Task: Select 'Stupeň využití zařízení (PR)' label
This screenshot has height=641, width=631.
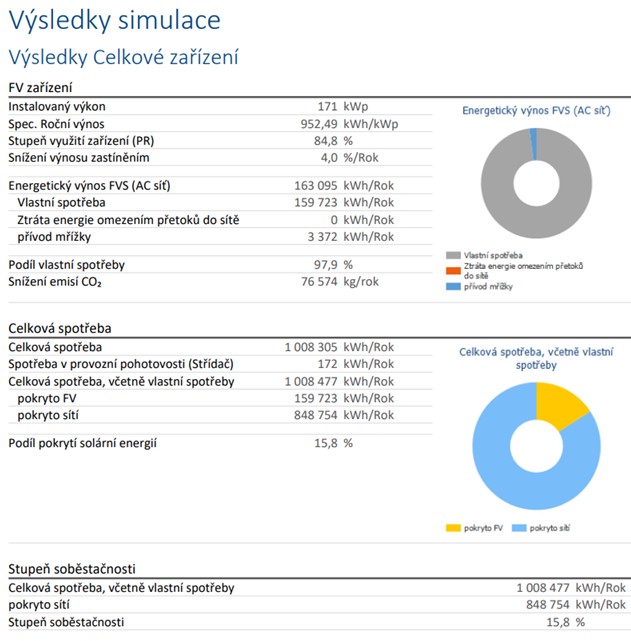Action: [81, 141]
